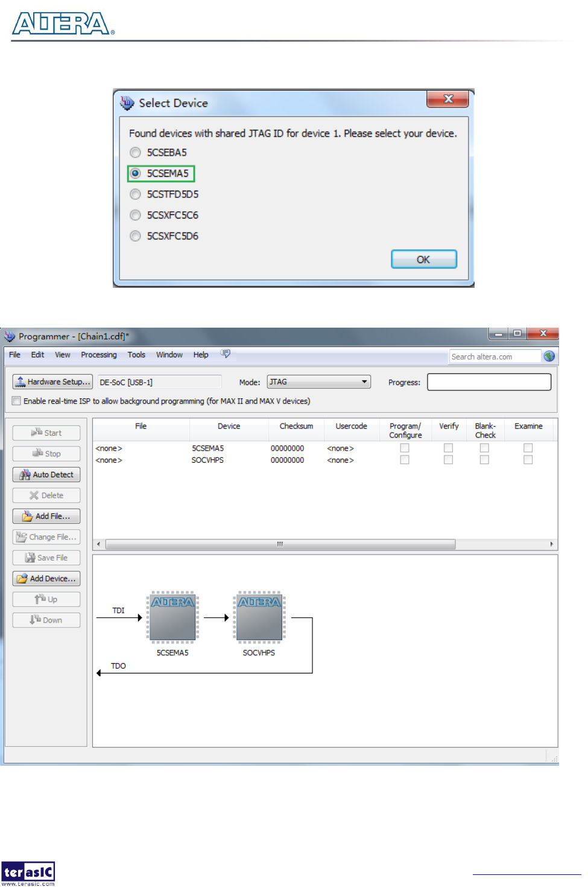Tick Verify checkbox for SOCVHPS
Viewport: 588px width, 887px height.
pos(448,460)
